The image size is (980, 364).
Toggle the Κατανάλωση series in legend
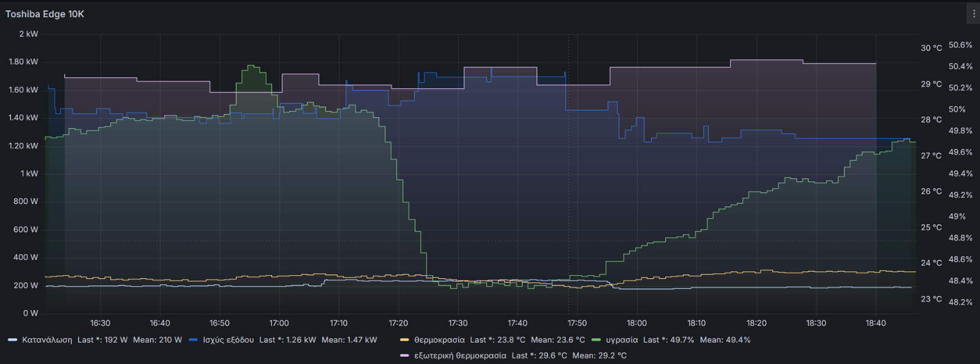click(47, 339)
